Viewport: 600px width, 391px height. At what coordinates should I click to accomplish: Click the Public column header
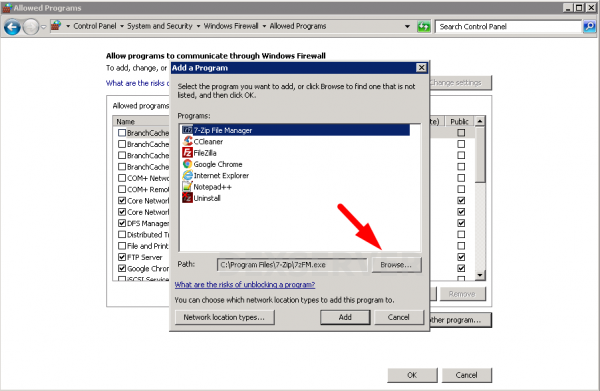tap(460, 121)
